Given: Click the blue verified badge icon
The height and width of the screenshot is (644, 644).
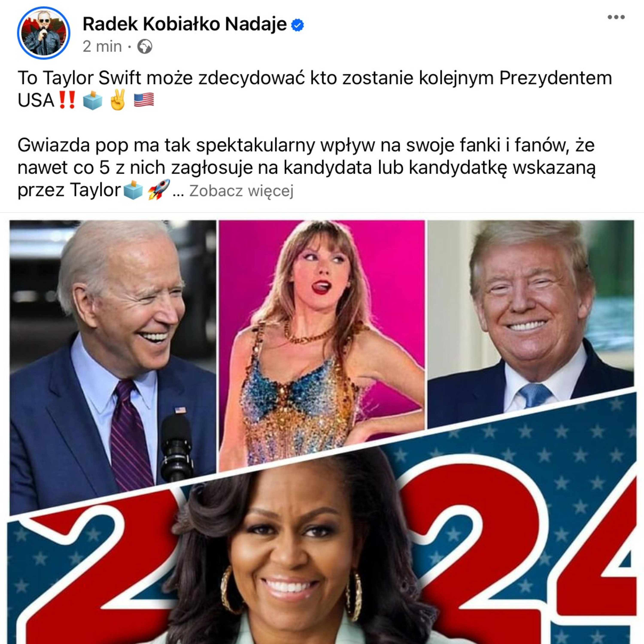Looking at the screenshot, I should click(297, 25).
